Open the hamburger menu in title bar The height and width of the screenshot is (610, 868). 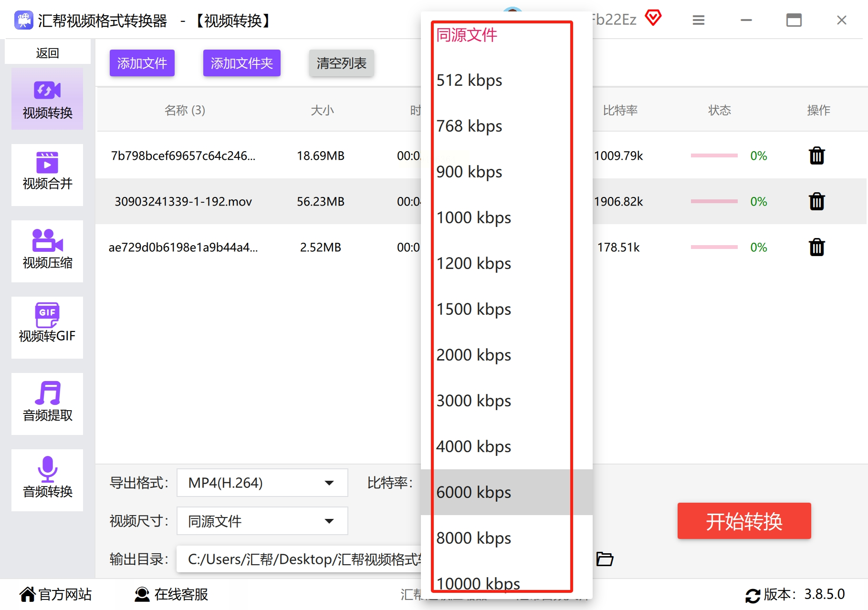pyautogui.click(x=699, y=20)
